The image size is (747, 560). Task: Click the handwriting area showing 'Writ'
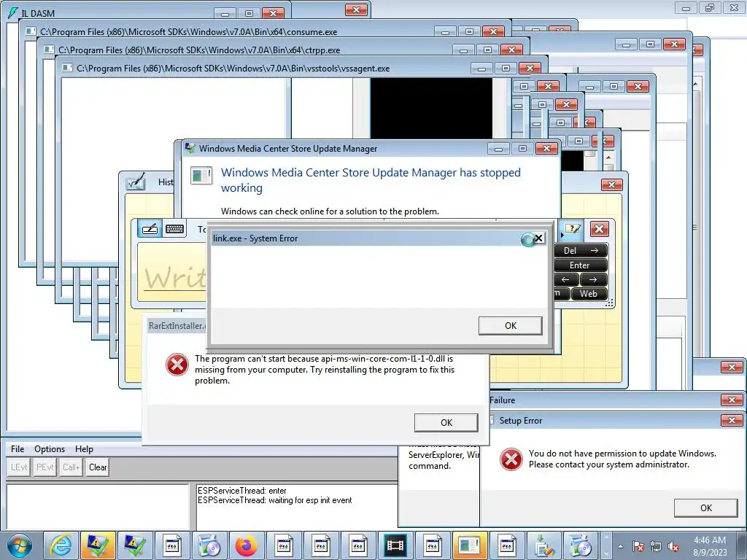click(x=172, y=272)
